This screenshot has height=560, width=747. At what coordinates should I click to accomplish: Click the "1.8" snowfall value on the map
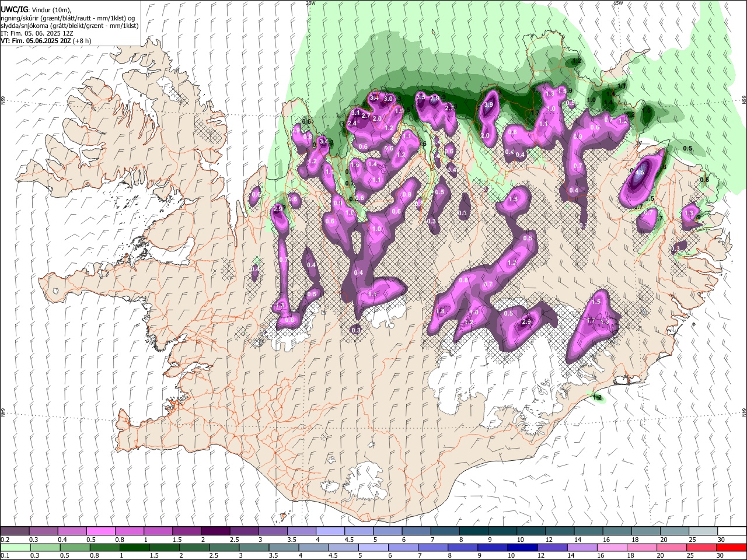(440, 311)
